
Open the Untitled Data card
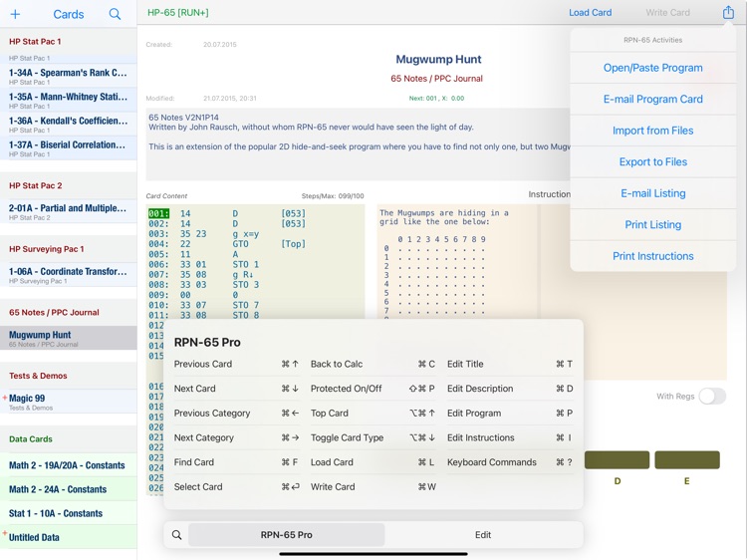tap(68, 537)
